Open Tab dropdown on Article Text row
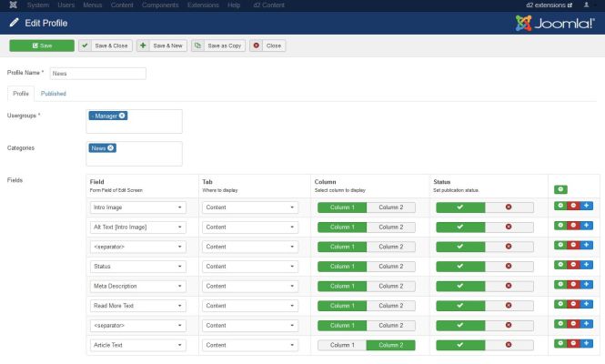605x364 pixels. point(250,345)
